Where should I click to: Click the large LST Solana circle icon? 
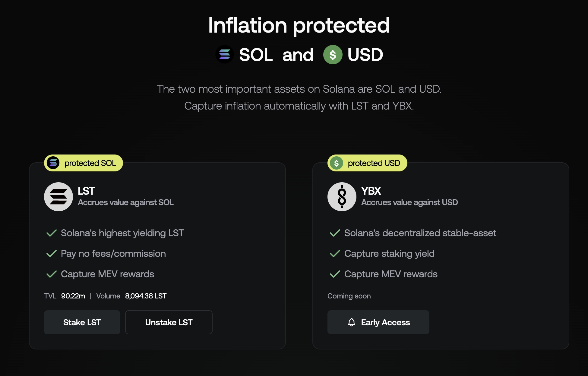pos(58,196)
